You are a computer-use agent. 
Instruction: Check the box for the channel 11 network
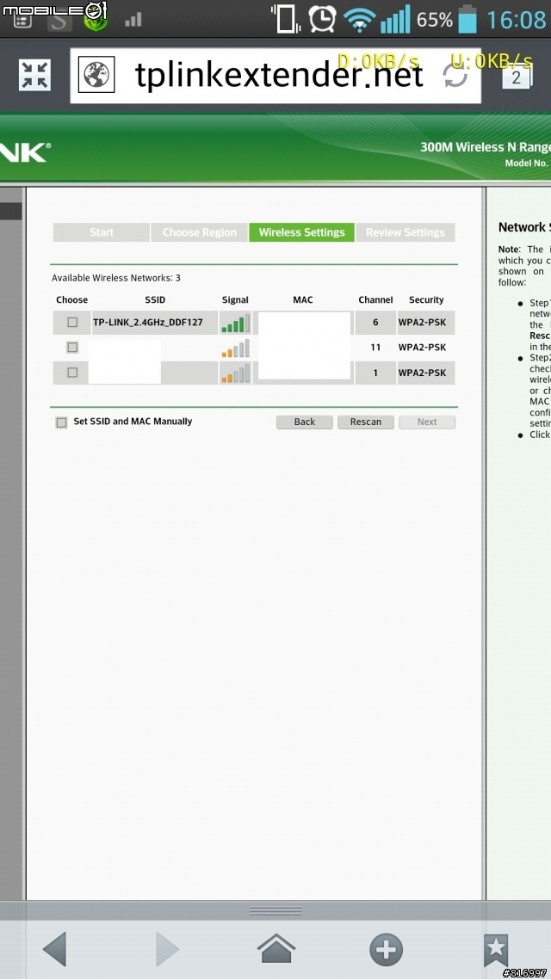[72, 348]
